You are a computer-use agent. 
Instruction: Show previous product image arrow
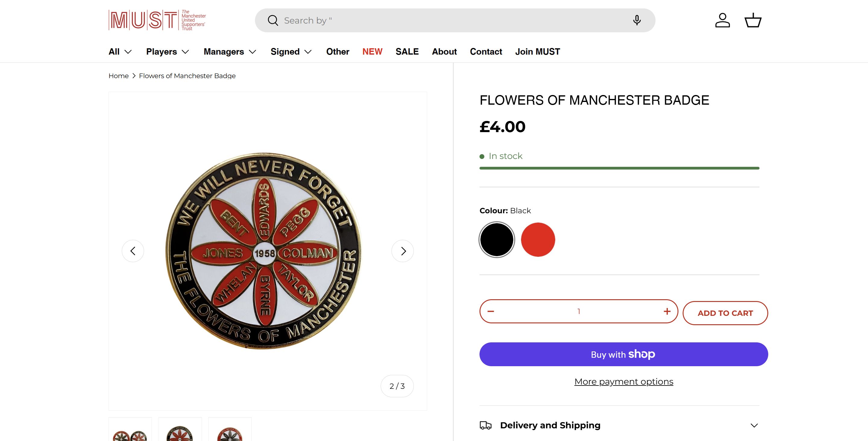133,251
